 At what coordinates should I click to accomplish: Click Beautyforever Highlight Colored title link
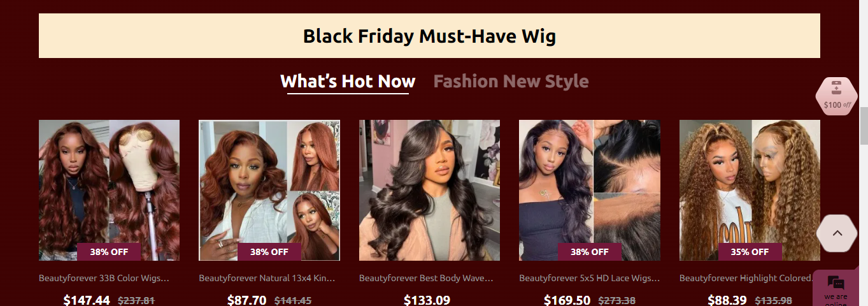(x=746, y=278)
